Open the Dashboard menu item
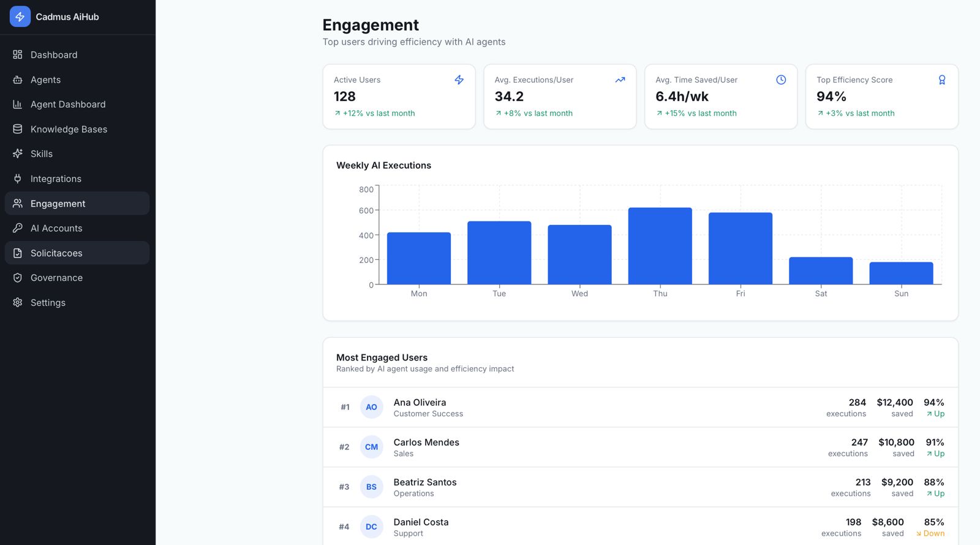980x545 pixels. [x=77, y=55]
